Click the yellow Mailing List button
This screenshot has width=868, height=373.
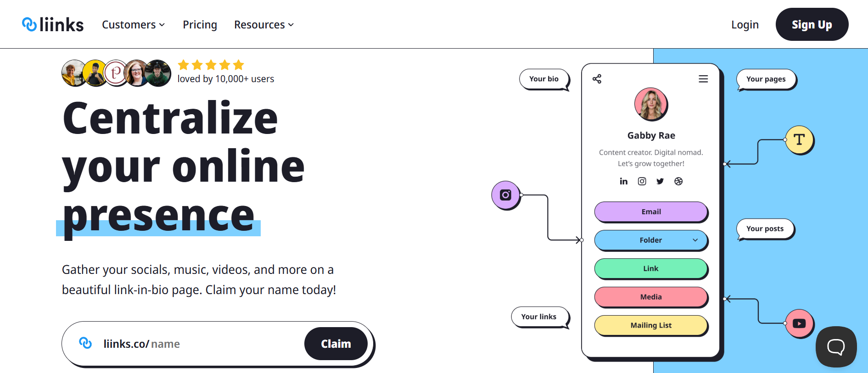(x=651, y=325)
